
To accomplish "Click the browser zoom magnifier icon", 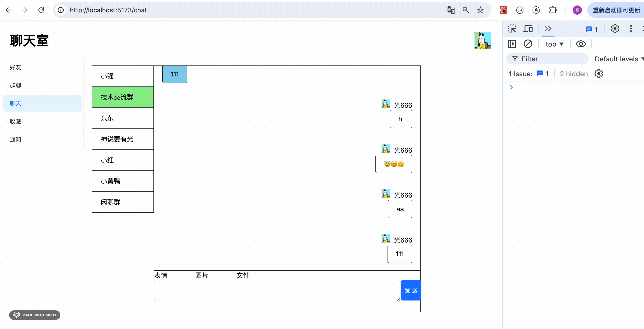I will (x=465, y=10).
